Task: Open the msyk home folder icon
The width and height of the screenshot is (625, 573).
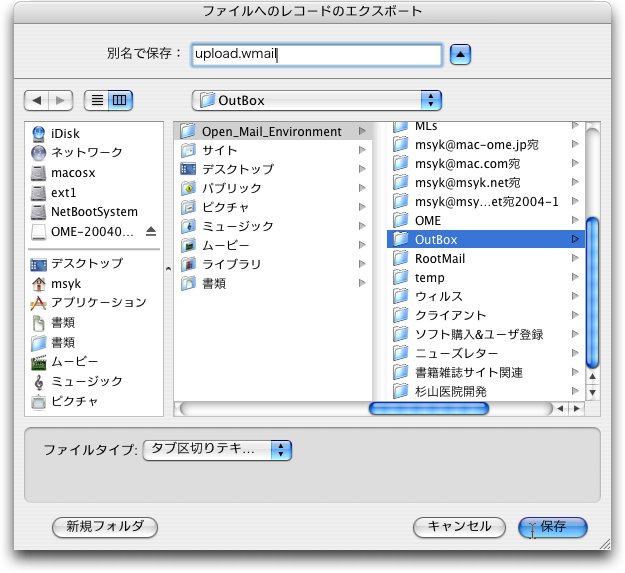Action: [x=39, y=283]
